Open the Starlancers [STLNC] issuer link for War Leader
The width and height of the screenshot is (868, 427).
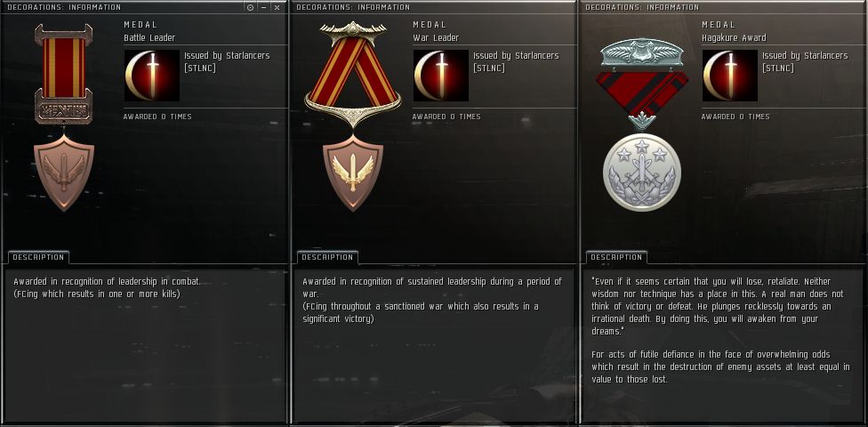click(x=516, y=62)
